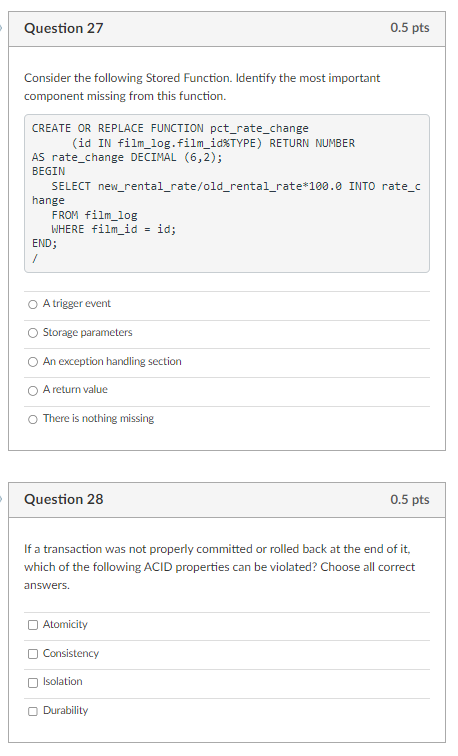Tick the Consistency checkbox
458x756 pixels.
pyautogui.click(x=33, y=654)
